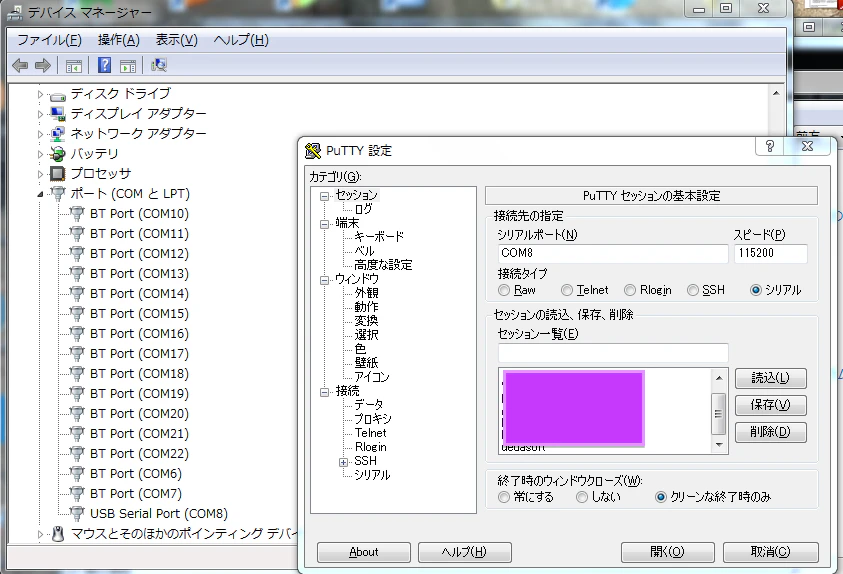
Task: Collapse the ウィンドウ category in PuTTY
Action: pos(324,280)
